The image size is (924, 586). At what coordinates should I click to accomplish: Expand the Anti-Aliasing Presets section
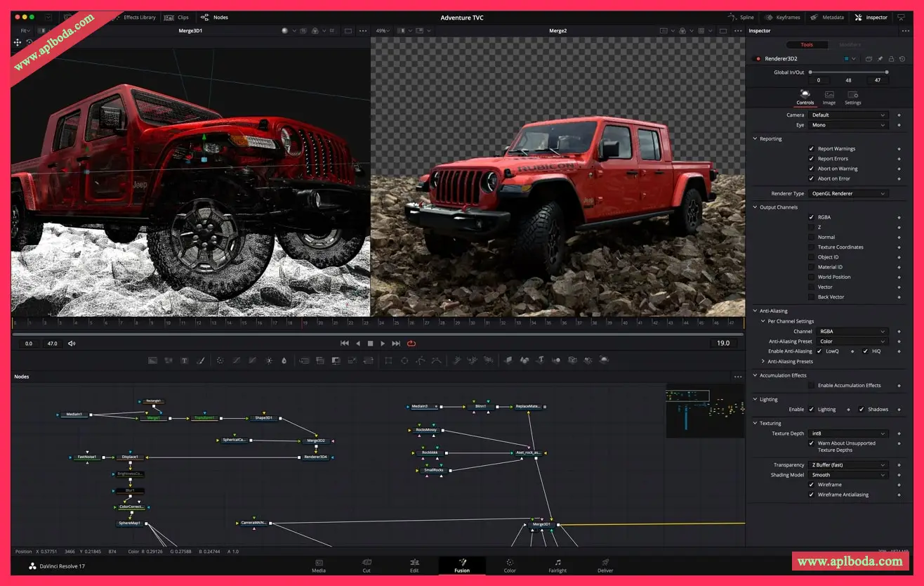pos(763,362)
